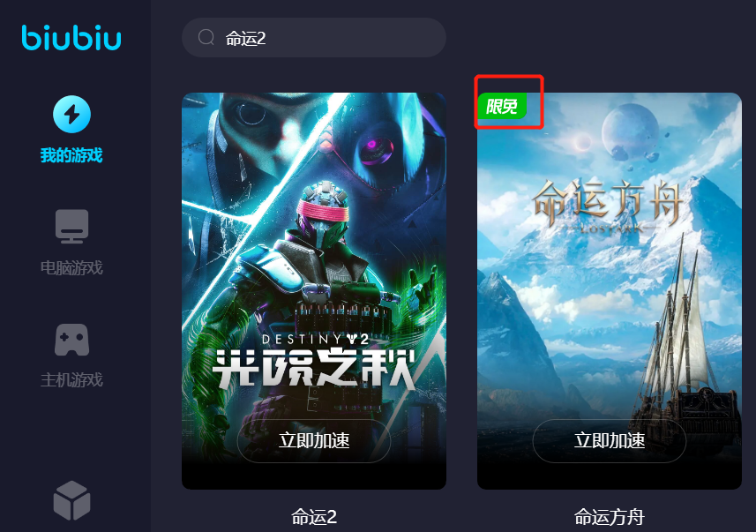
Task: Click the search magnifier icon
Action: coord(206,37)
